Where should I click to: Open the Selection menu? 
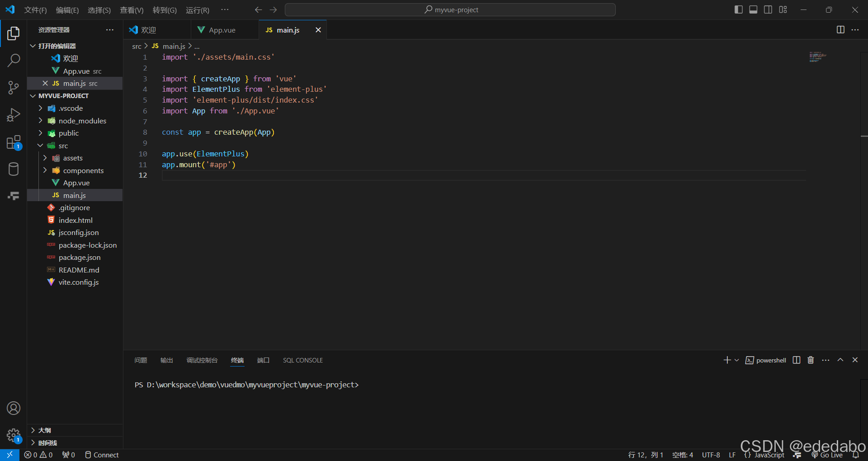[99, 10]
